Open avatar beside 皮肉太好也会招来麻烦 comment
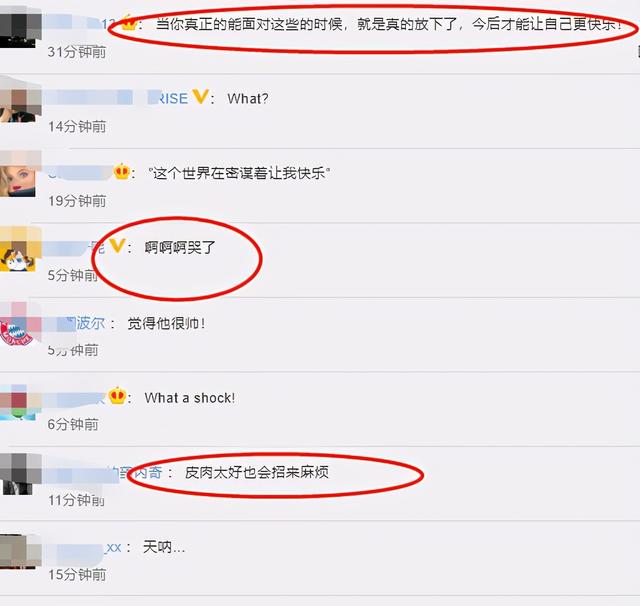 (20, 474)
